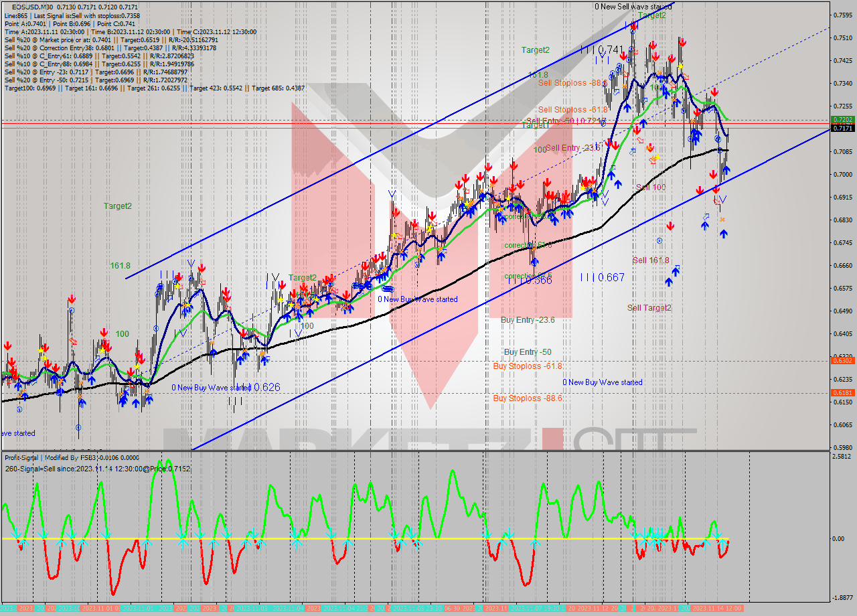Select the 'Buy Stoploss -88.6' label

[528, 398]
